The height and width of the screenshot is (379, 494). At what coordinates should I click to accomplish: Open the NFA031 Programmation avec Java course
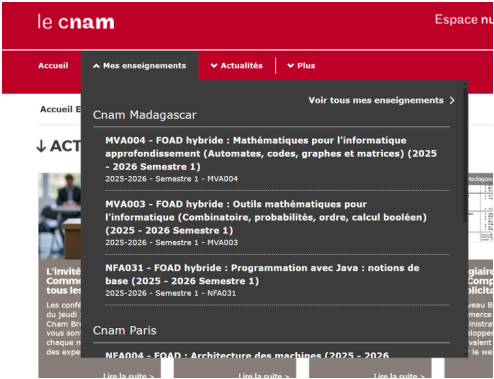(x=262, y=274)
